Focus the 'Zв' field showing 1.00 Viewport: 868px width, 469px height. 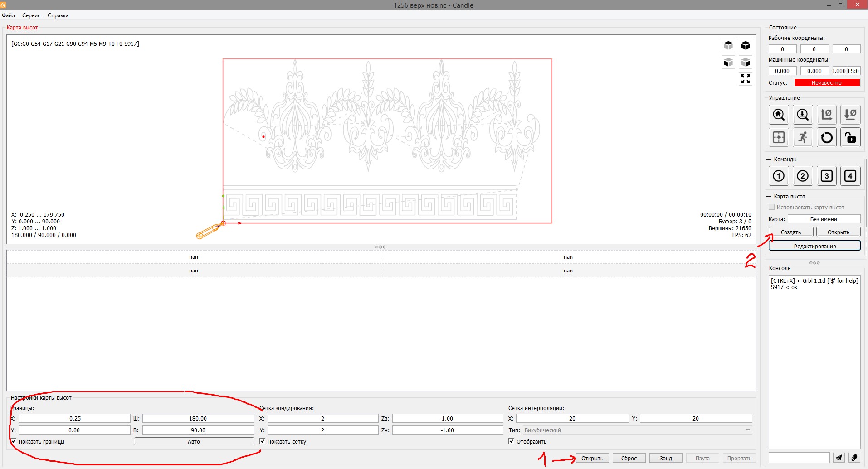point(448,418)
